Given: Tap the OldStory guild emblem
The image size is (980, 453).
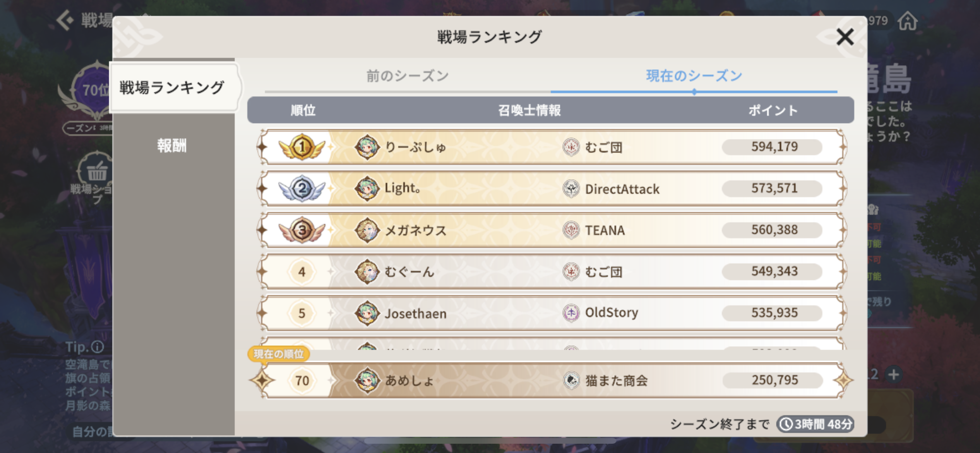Looking at the screenshot, I should (x=571, y=313).
